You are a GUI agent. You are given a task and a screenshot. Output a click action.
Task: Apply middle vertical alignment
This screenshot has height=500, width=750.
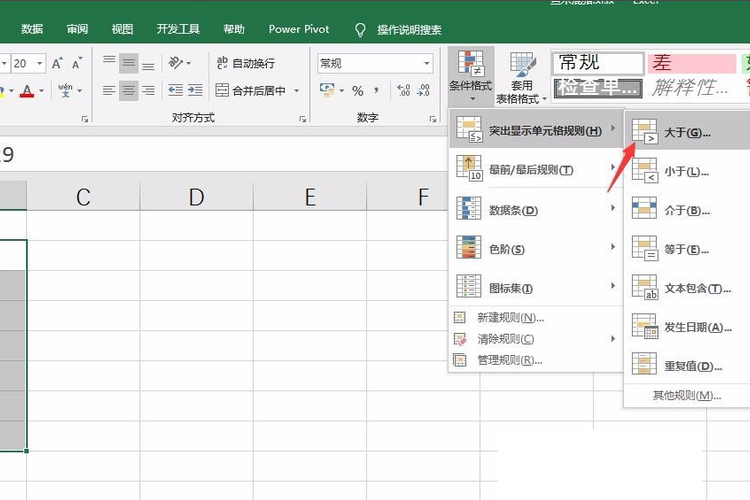click(x=128, y=63)
